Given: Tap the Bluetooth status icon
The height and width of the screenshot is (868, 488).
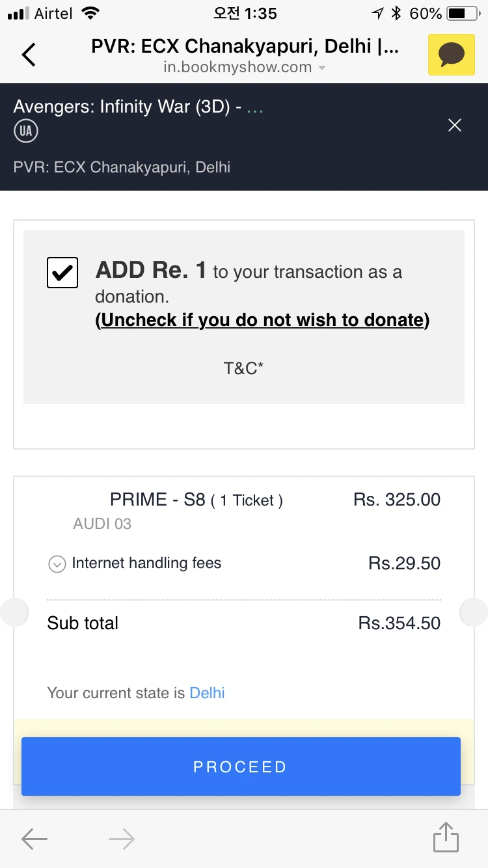Looking at the screenshot, I should tap(396, 13).
